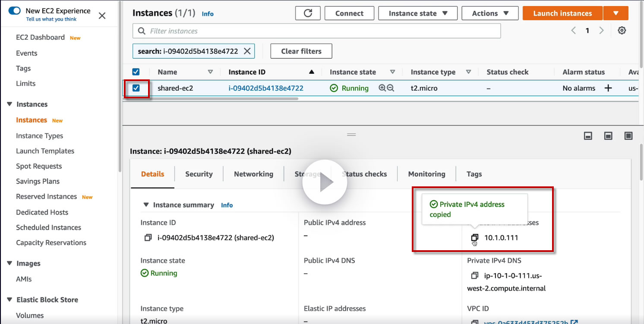Screen dimensions: 644x324
Task: Switch to the Networking tab
Action: [254, 174]
